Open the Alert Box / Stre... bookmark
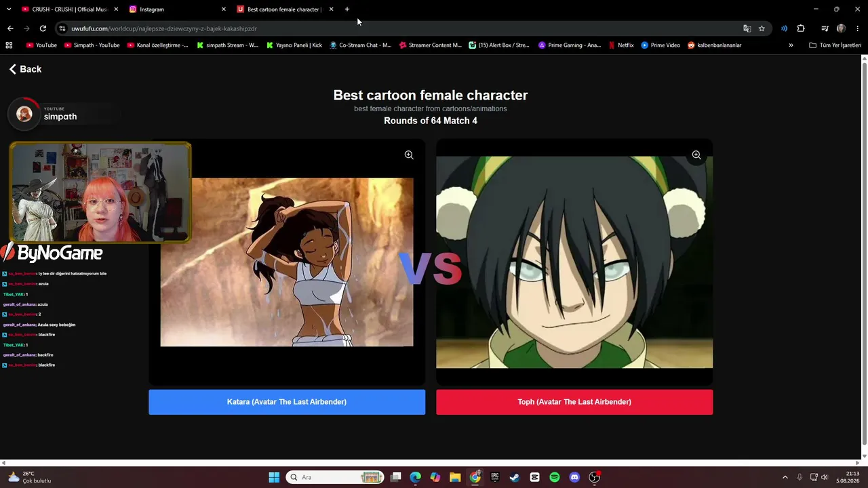 tap(499, 45)
